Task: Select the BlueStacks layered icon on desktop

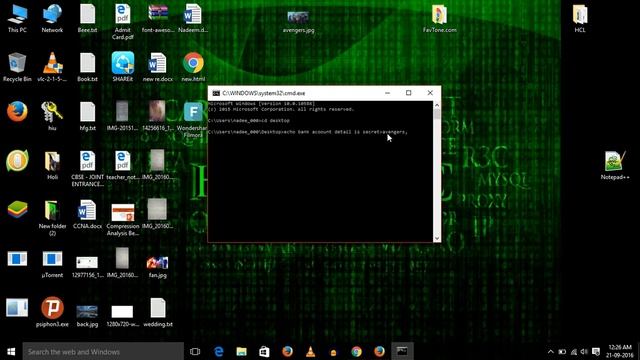Action: (17, 210)
